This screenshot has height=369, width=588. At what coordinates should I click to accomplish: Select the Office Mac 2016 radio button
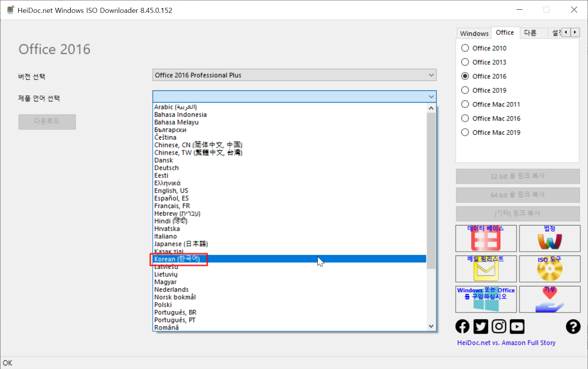465,118
